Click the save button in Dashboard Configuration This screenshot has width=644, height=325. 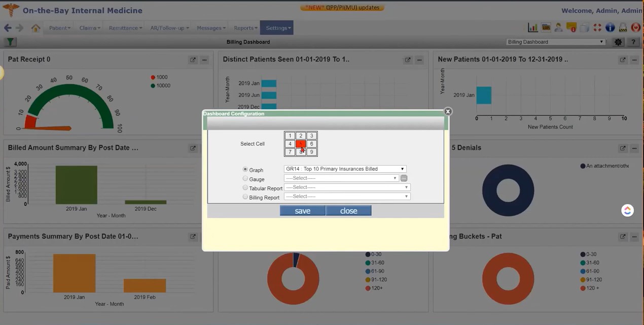[x=302, y=211]
